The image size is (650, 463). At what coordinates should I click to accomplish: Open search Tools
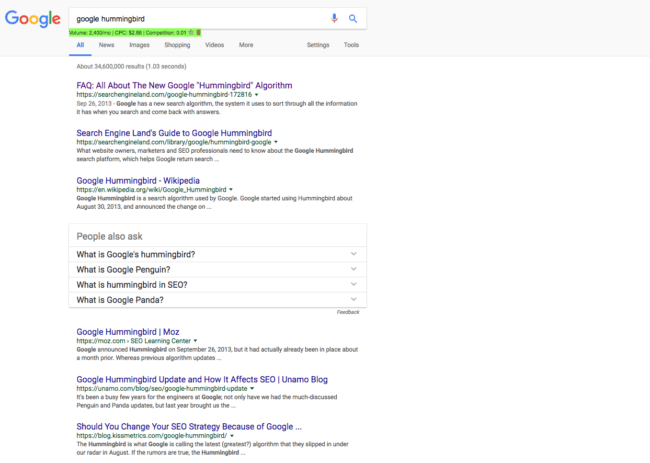351,45
